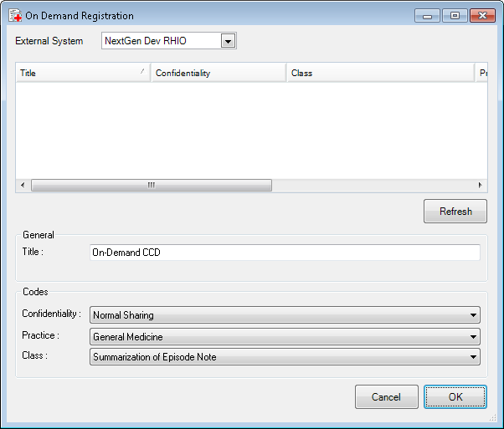
Task: Click the On Demand Registration window icon
Action: coord(15,15)
